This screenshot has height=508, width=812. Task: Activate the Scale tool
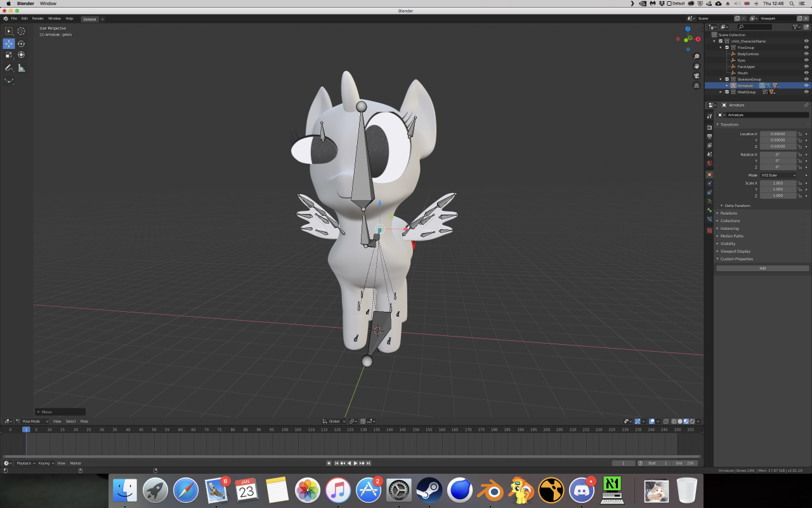[9, 55]
